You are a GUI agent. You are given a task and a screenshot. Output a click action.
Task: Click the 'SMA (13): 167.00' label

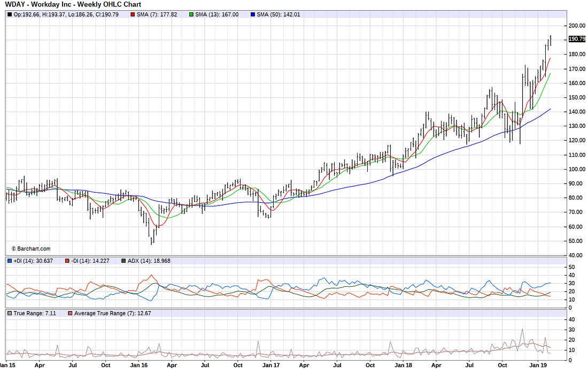(x=216, y=14)
